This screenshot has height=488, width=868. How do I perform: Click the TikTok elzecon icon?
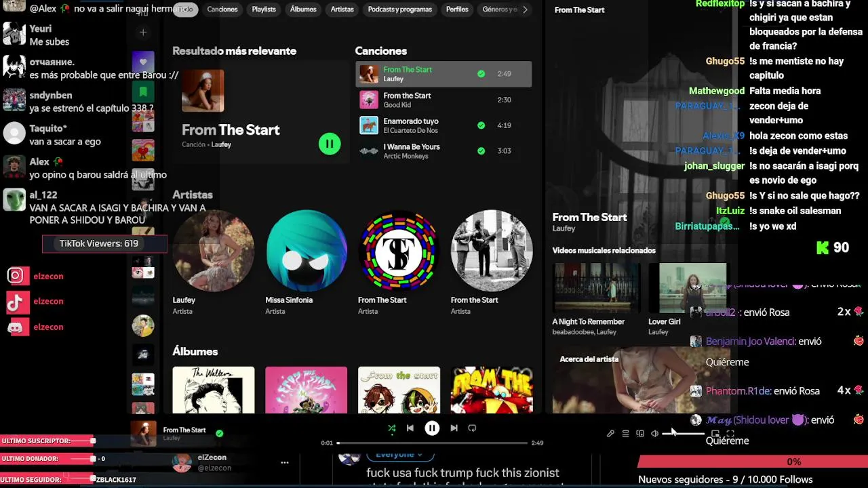click(18, 302)
